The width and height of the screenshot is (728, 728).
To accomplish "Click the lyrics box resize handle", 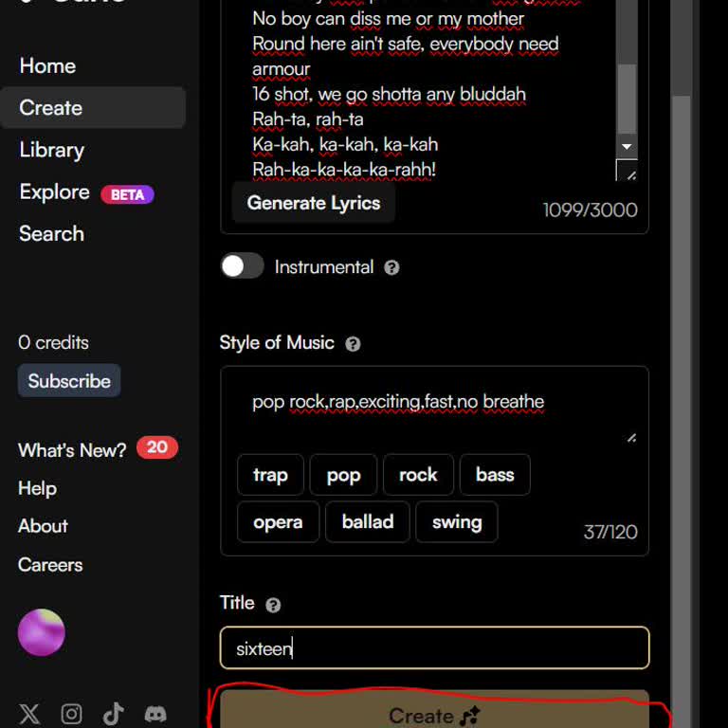I will coord(631,175).
